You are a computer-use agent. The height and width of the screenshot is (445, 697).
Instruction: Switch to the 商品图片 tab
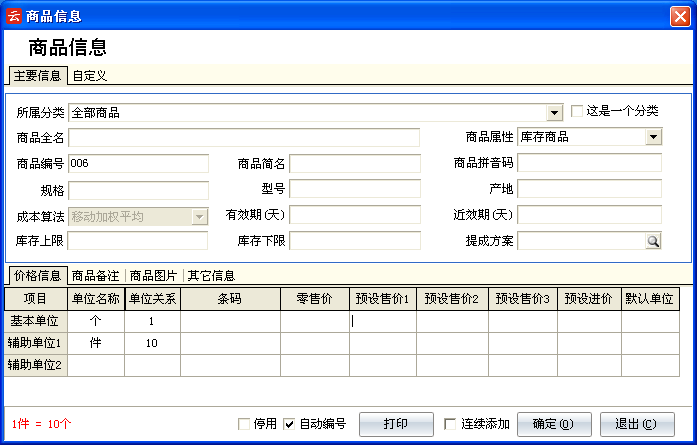[154, 275]
